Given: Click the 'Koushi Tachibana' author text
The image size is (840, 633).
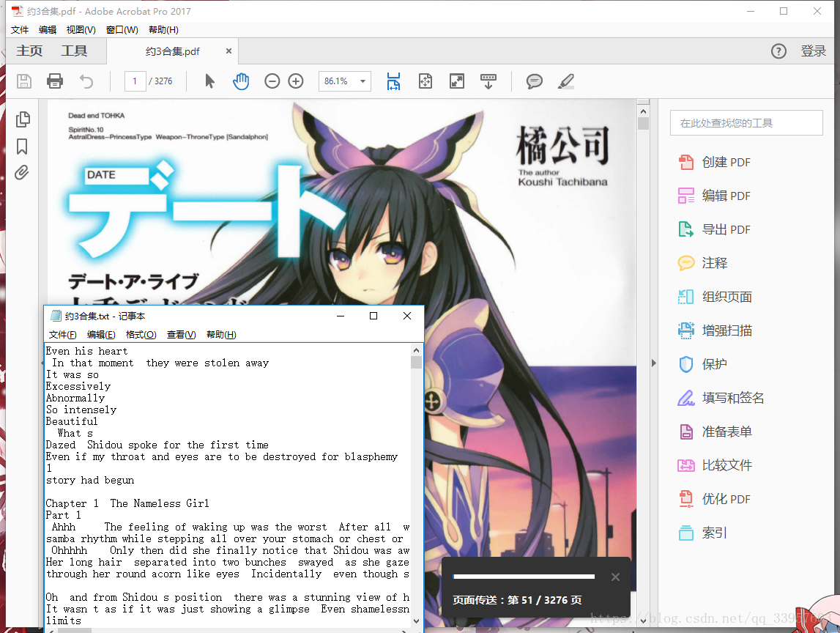Looking at the screenshot, I should pos(562,182).
